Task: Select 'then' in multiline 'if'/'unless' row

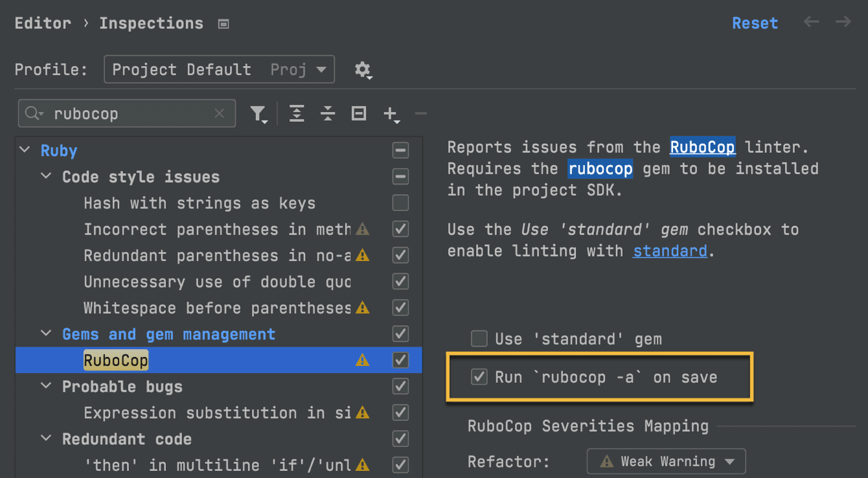Action: pyautogui.click(x=219, y=465)
